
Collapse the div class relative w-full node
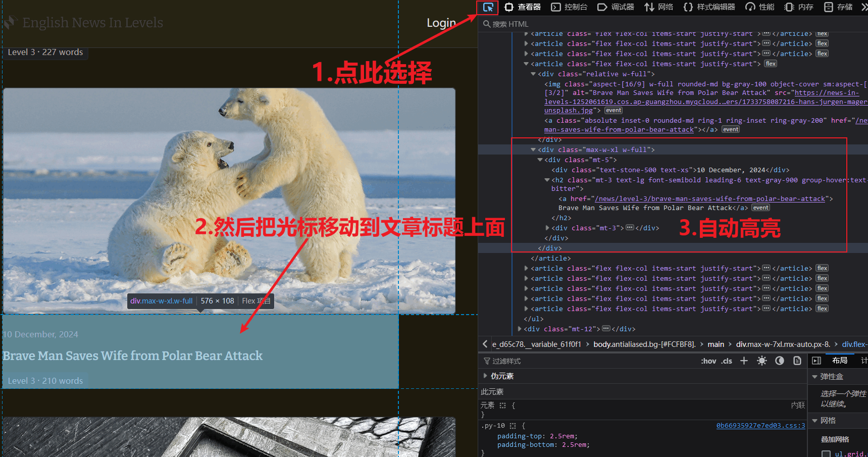[533, 74]
